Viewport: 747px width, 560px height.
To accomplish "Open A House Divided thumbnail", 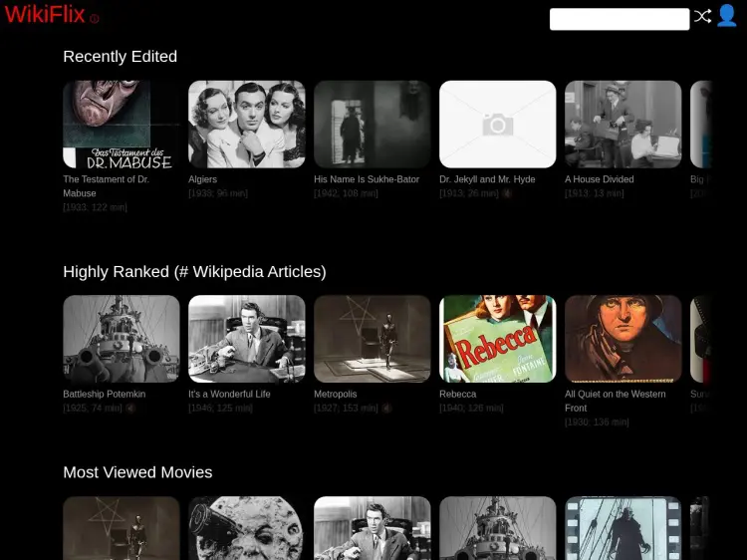I will pyautogui.click(x=623, y=125).
